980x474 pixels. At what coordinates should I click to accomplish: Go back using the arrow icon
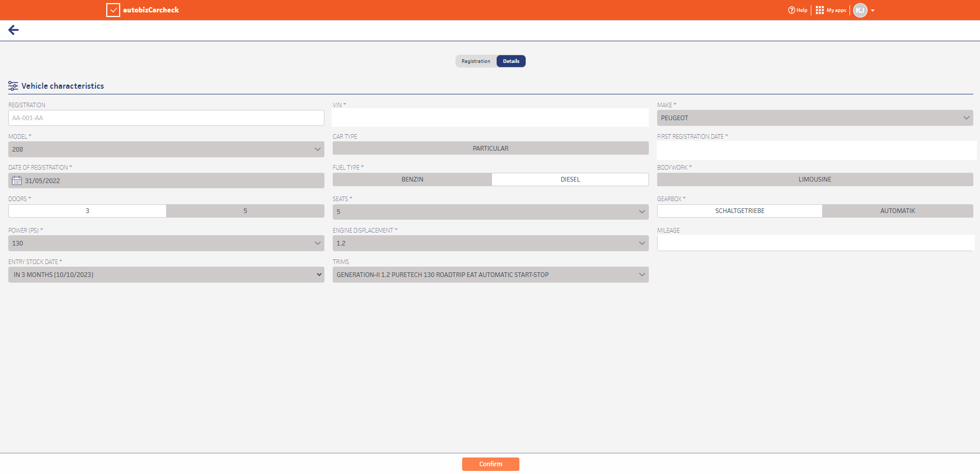[13, 30]
